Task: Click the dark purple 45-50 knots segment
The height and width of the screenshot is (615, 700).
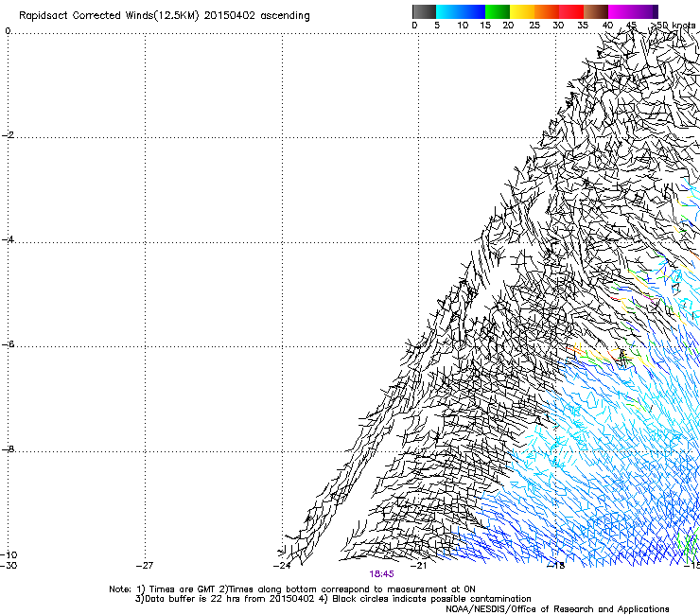Action: pyautogui.click(x=645, y=11)
